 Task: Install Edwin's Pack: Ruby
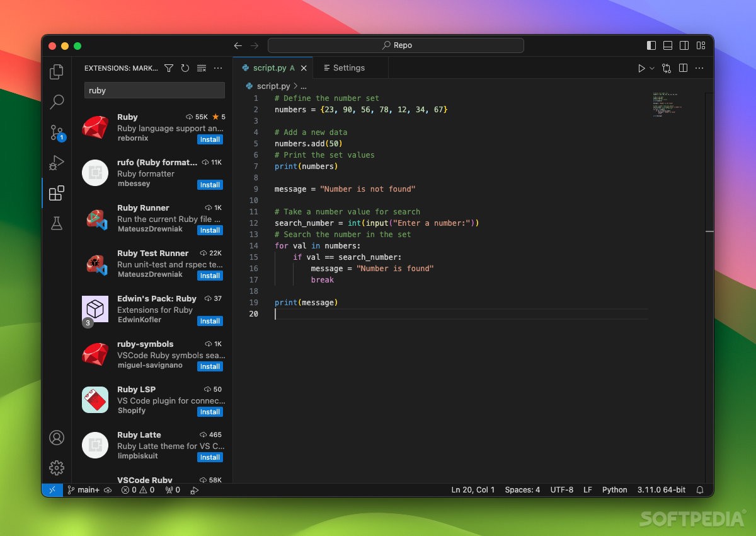[210, 321]
